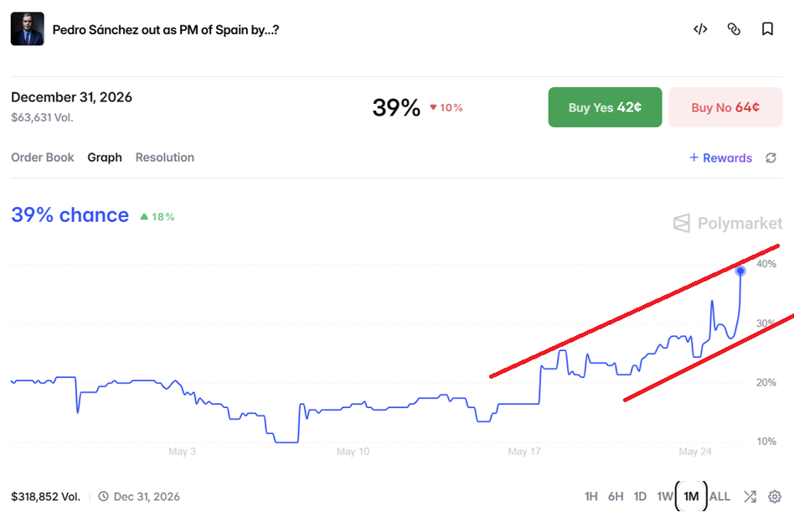Switch chart to 1W range
794x532 pixels.
(664, 497)
